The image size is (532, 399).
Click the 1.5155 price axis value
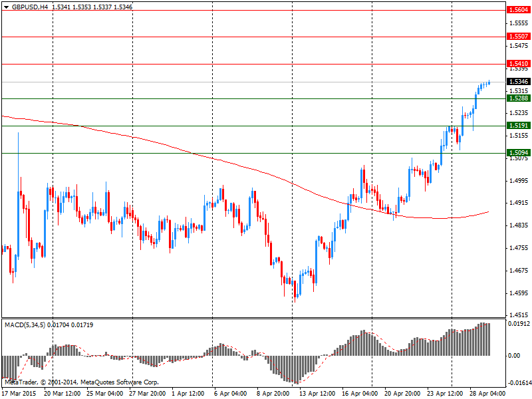[519, 136]
